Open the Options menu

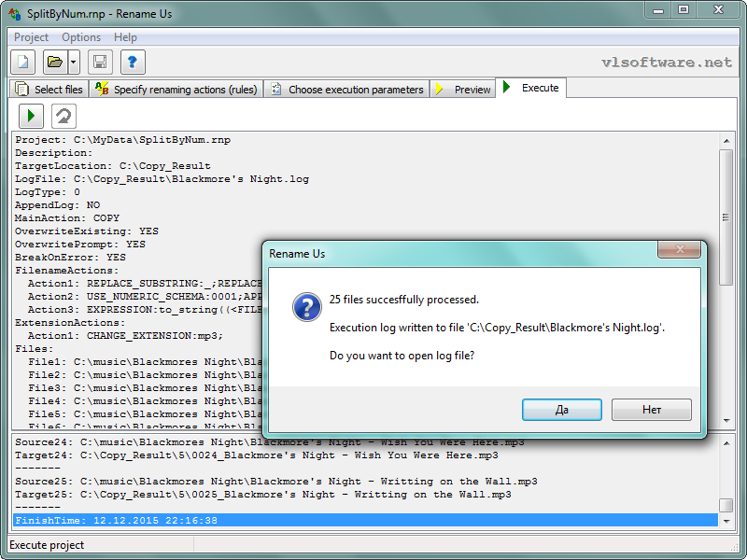click(81, 37)
